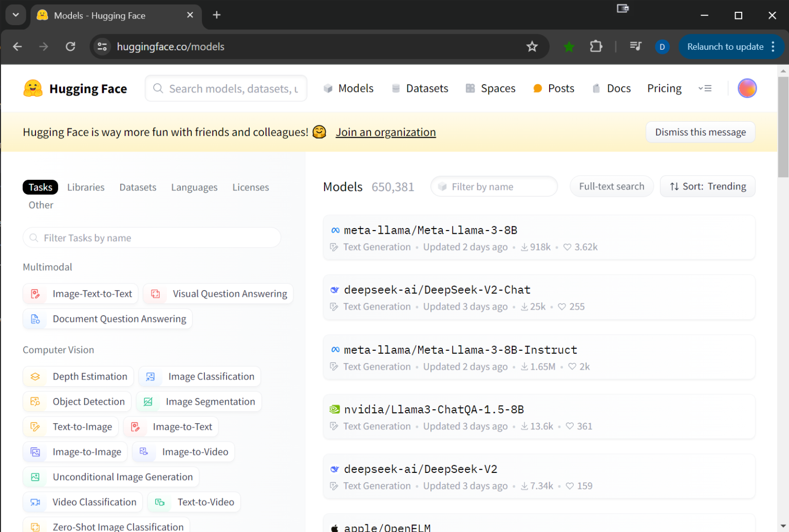Open the browser Extensions puzzle icon
Screen dimensions: 789x532
[596, 47]
